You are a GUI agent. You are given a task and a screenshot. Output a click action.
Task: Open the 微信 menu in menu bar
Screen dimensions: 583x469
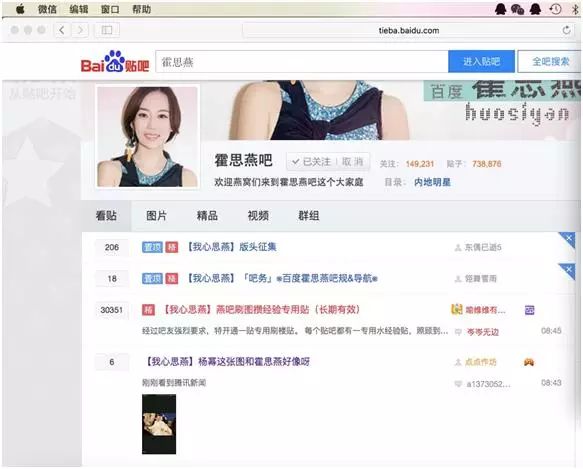pos(47,9)
